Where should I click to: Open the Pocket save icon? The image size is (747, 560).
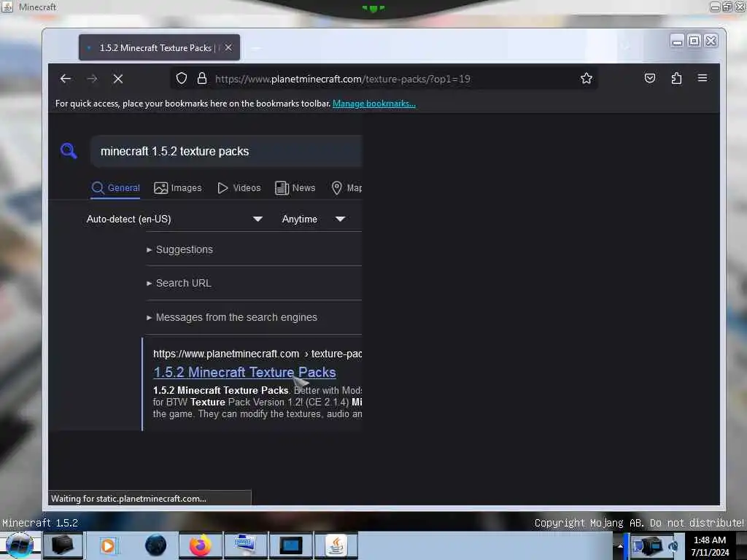(x=650, y=79)
